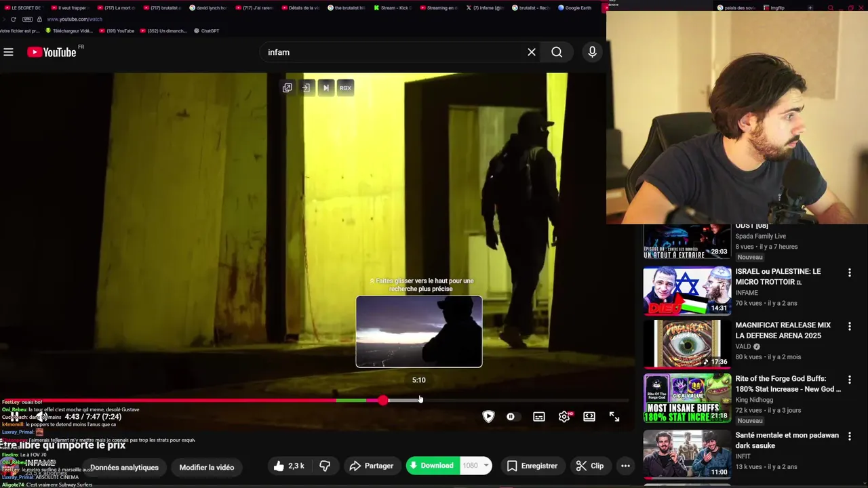Click the 5:10 seek preview thumbnail

419,331
